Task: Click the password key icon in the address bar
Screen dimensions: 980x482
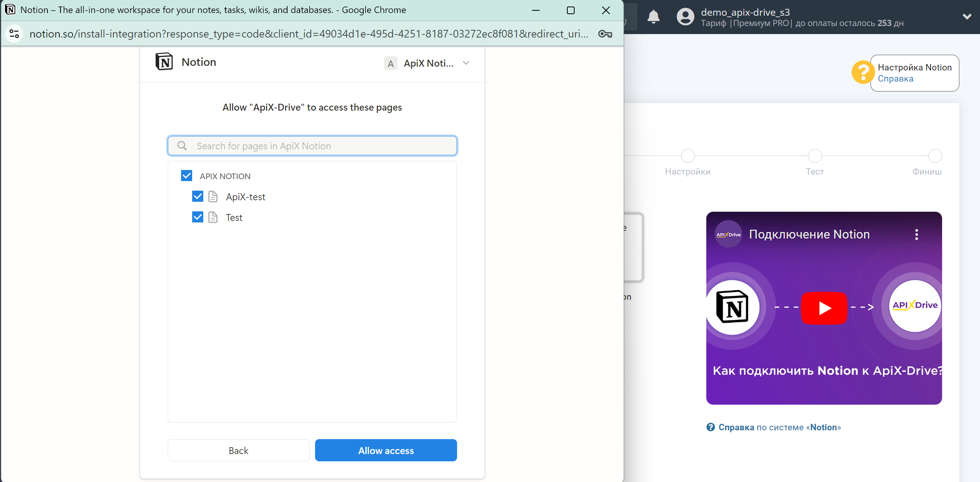Action: point(605,34)
